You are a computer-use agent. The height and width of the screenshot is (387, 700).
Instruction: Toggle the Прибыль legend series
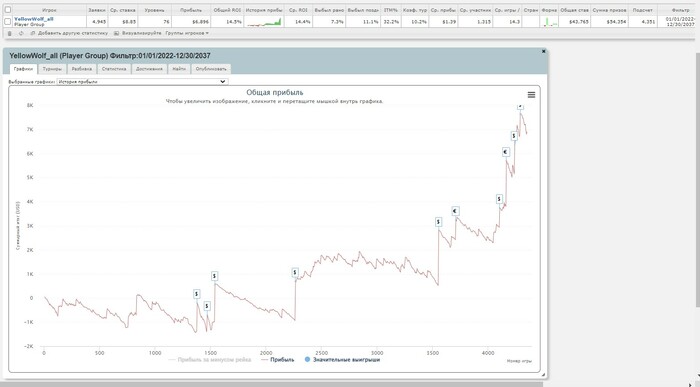pyautogui.click(x=277, y=360)
